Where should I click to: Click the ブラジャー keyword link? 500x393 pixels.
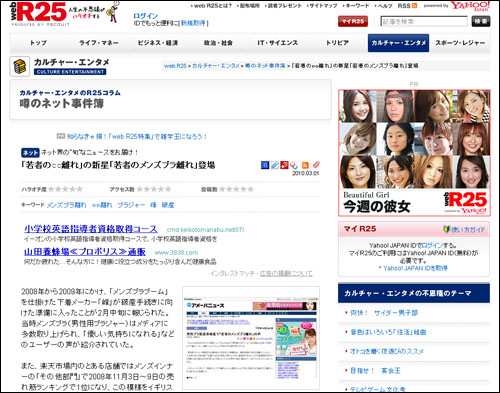131,205
